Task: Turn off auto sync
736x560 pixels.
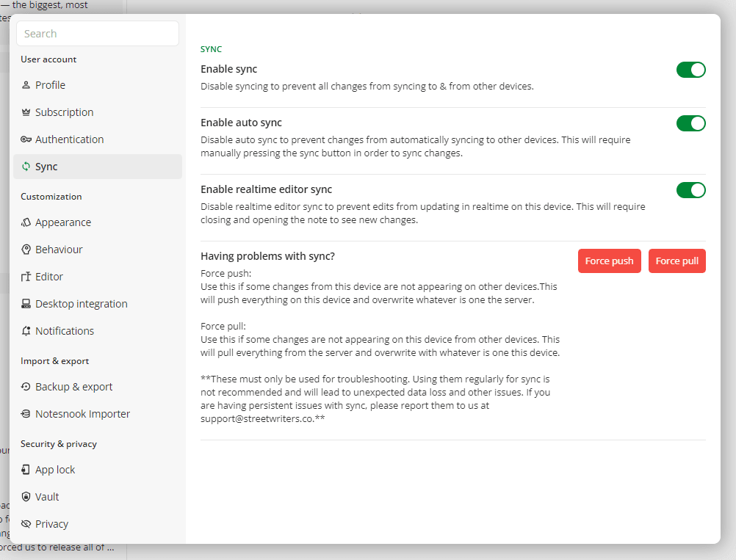Action: click(x=690, y=123)
